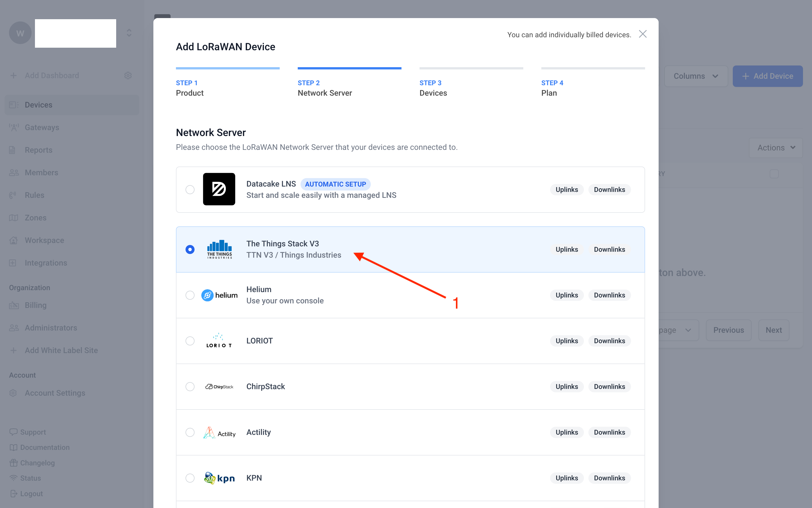The height and width of the screenshot is (508, 812).
Task: Click the Next pagination button
Action: tap(774, 330)
